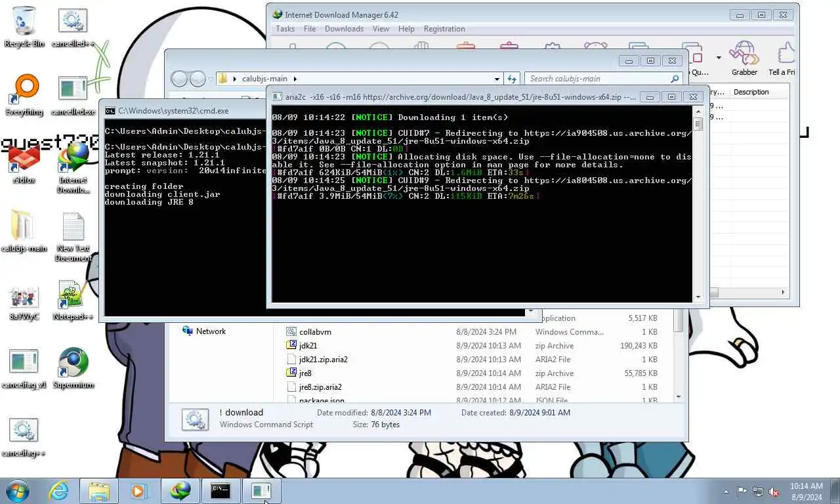
Task: Open the Help menu in IDM
Action: pos(406,29)
